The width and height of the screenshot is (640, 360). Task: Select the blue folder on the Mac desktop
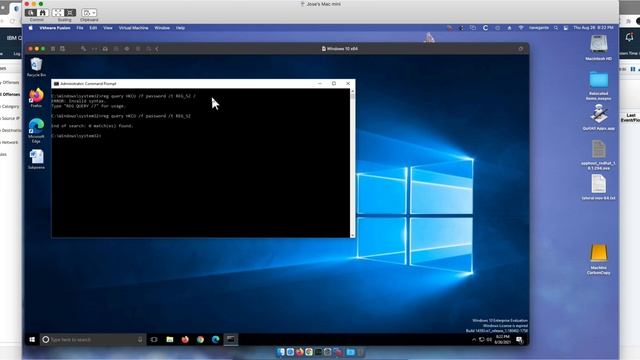[599, 85]
